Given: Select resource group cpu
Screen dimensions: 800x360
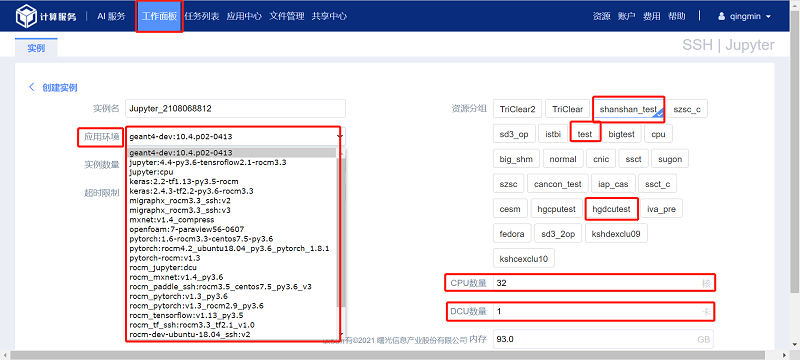Looking at the screenshot, I should click(x=658, y=134).
